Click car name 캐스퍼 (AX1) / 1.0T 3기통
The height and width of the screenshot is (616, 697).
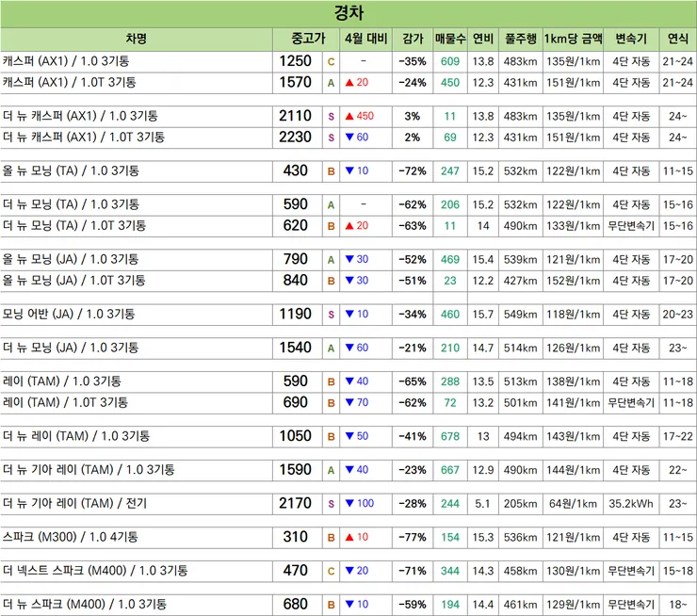[70, 82]
